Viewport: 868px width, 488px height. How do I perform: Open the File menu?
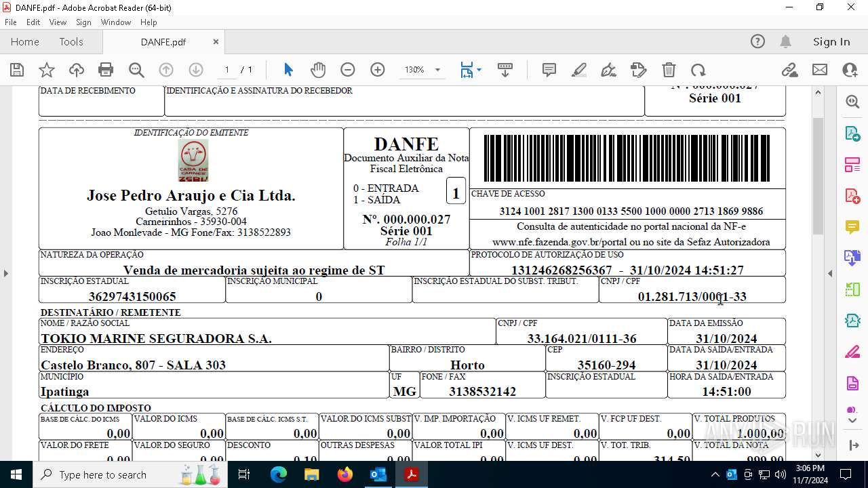(11, 22)
